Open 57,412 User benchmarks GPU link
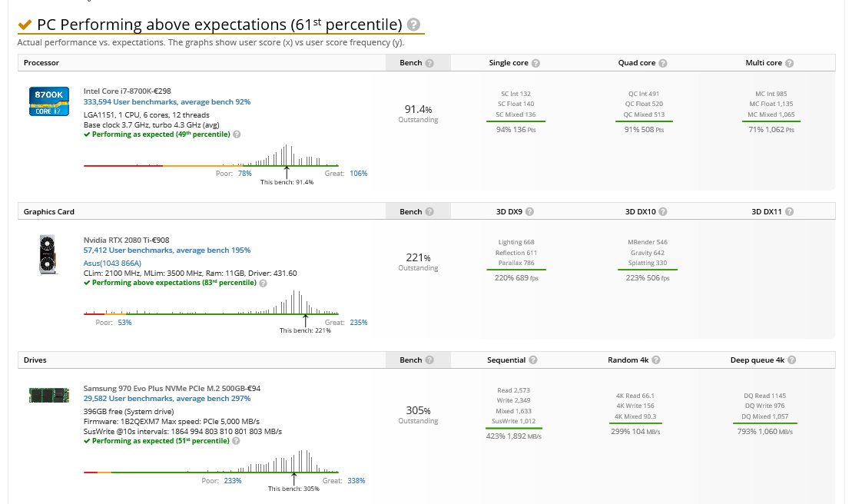 tap(167, 250)
